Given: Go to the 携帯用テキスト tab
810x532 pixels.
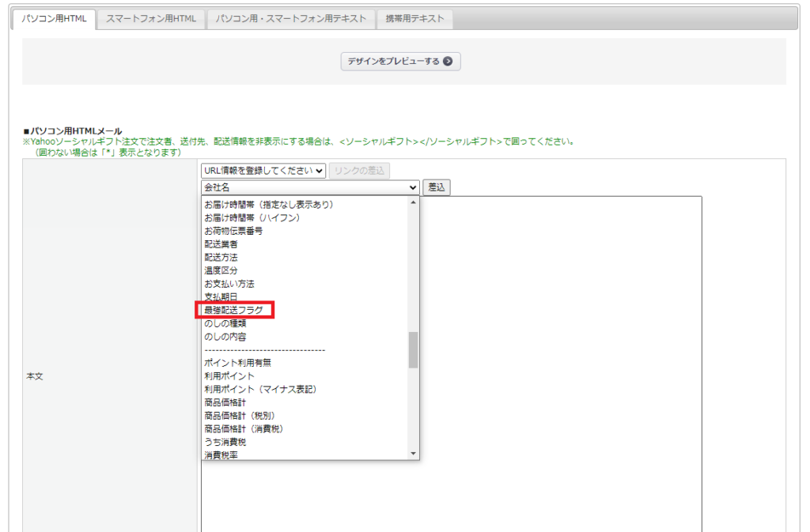Looking at the screenshot, I should [x=414, y=19].
